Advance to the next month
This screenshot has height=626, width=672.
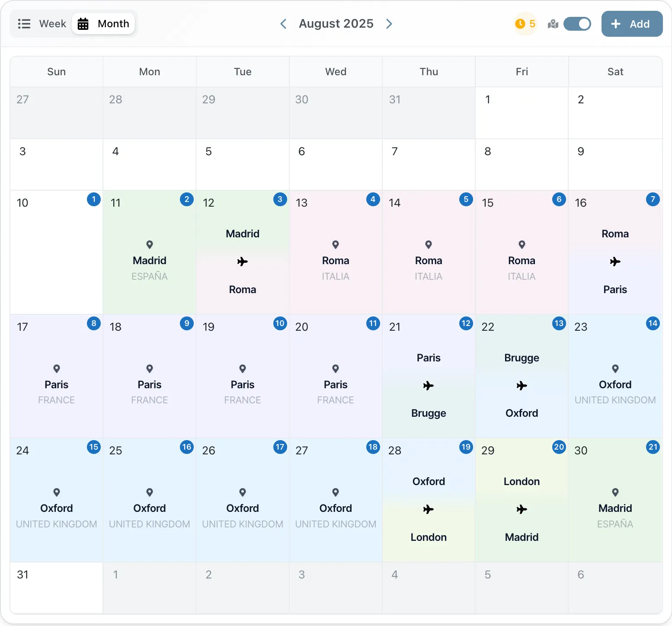[x=389, y=24]
